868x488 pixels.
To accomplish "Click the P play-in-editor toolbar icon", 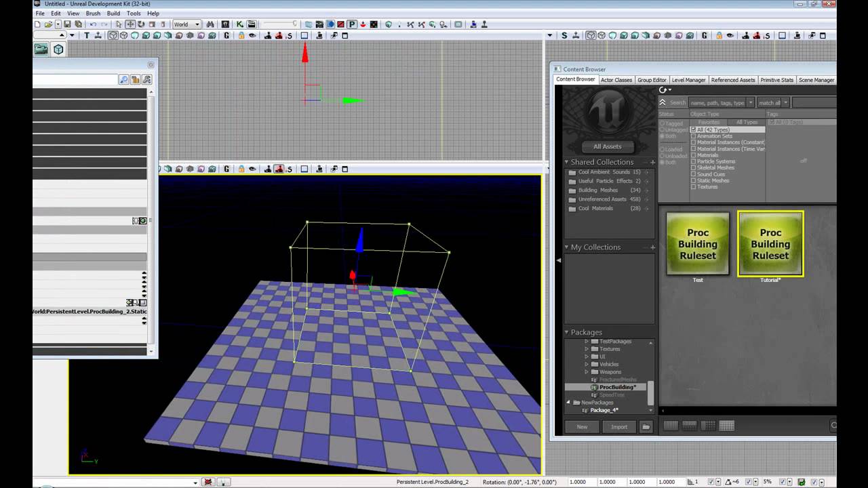I will (x=352, y=24).
